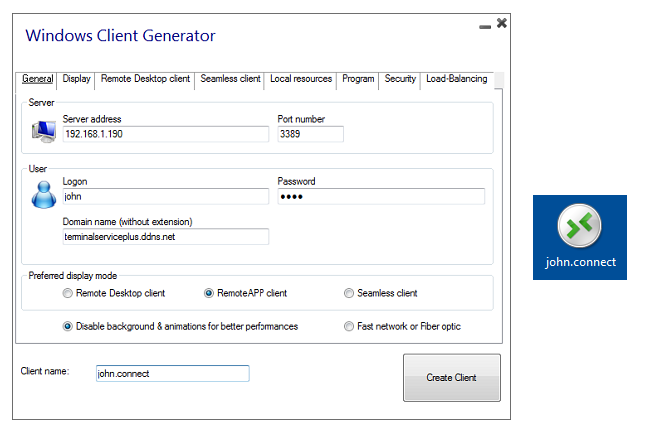Focus the Port number field
This screenshot has width=649, height=431.
pyautogui.click(x=310, y=134)
